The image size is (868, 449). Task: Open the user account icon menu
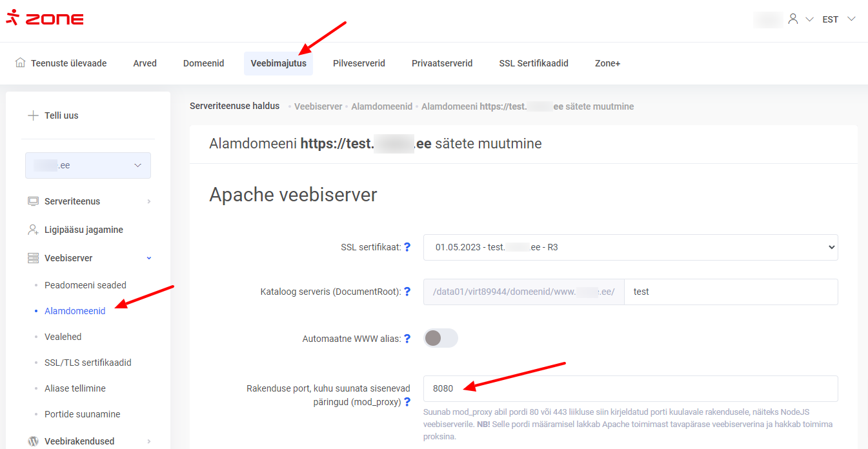click(793, 19)
